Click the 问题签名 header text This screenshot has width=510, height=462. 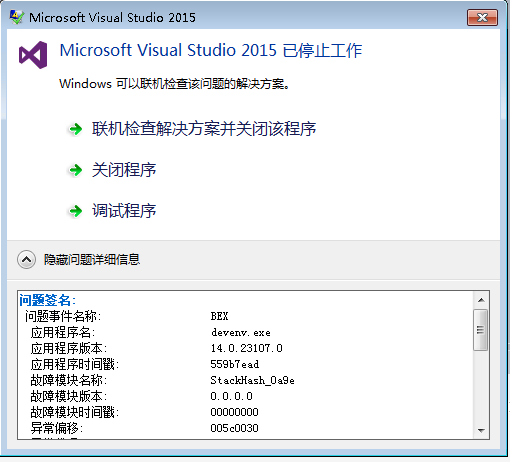coord(47,300)
